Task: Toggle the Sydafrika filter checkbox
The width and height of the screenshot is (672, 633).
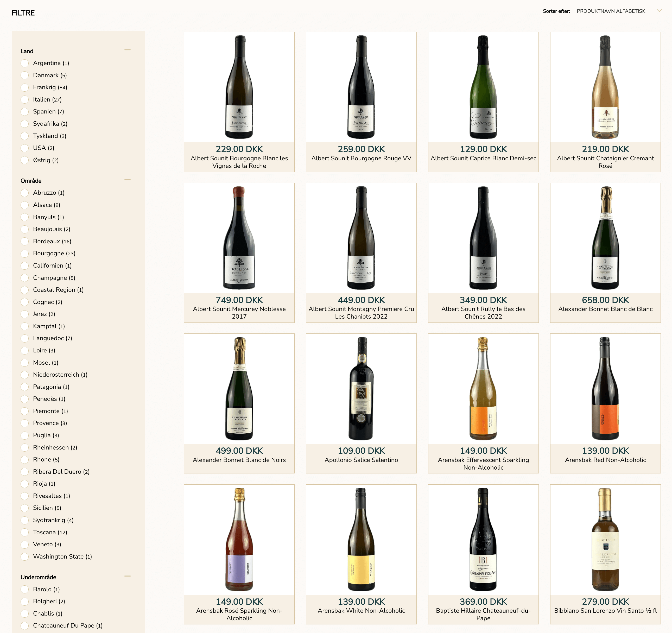Action: (25, 124)
